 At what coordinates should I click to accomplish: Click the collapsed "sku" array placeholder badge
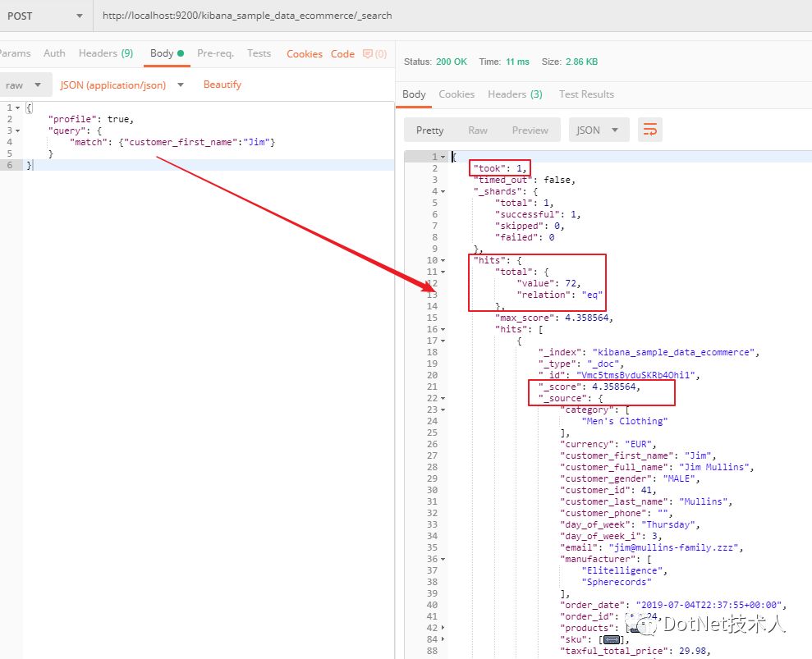click(612, 640)
